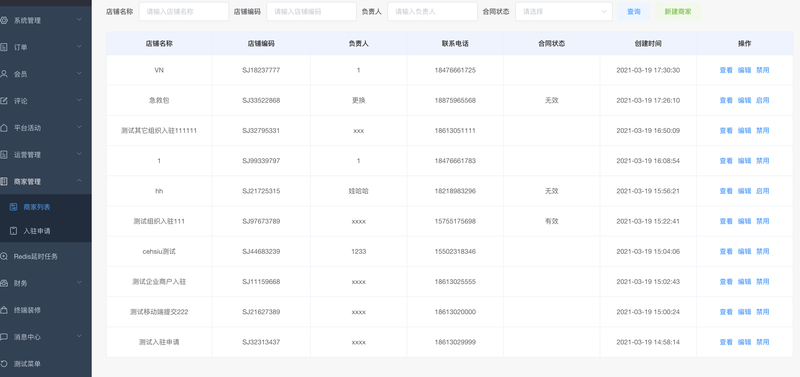This screenshot has height=377, width=800.
Task: Select phone number 18613029999
Action: coord(455,342)
